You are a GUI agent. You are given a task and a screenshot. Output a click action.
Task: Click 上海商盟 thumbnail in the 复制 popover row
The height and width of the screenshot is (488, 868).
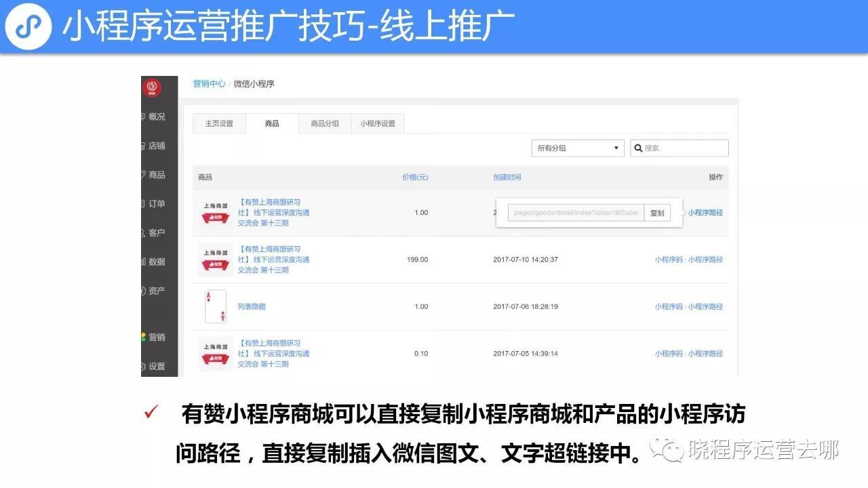pos(216,212)
